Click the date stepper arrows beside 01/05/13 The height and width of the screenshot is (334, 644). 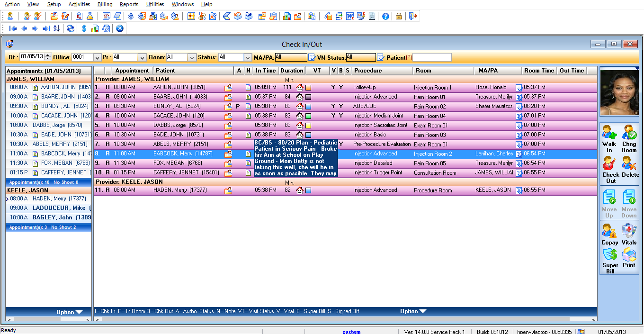tap(47, 57)
